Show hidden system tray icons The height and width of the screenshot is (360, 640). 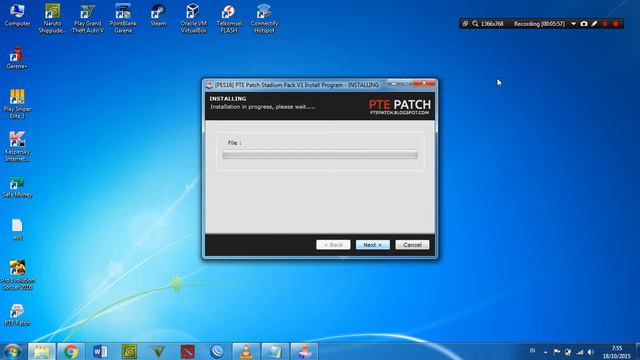pyautogui.click(x=546, y=352)
